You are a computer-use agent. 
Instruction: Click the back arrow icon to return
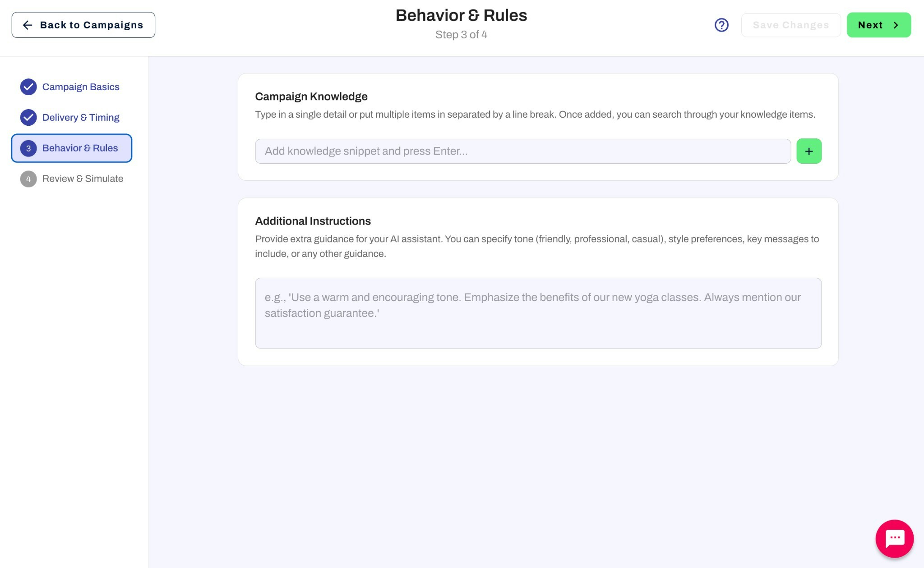point(28,25)
